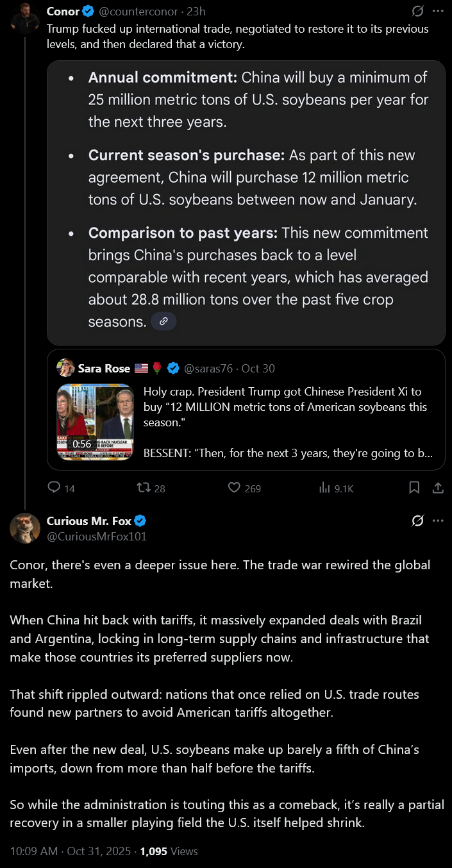Open Curious Mr. Fox's profile avatar
This screenshot has width=452, height=868.
click(25, 528)
